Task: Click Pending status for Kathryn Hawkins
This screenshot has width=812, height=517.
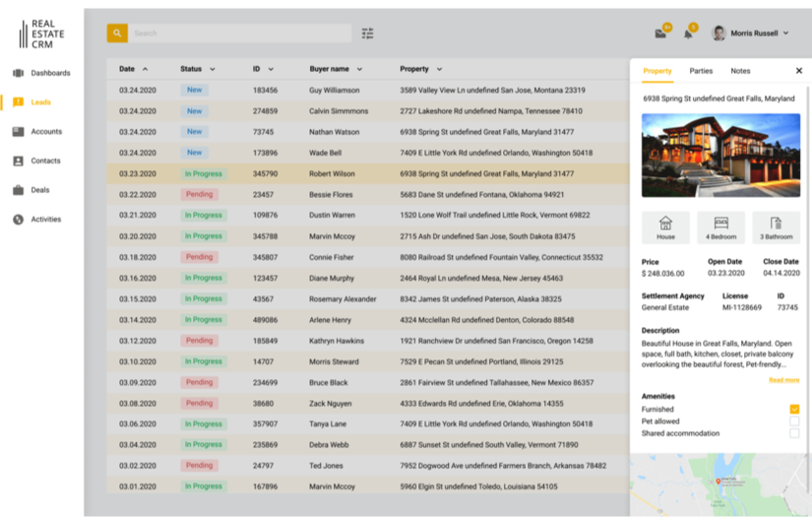Action: 199,341
